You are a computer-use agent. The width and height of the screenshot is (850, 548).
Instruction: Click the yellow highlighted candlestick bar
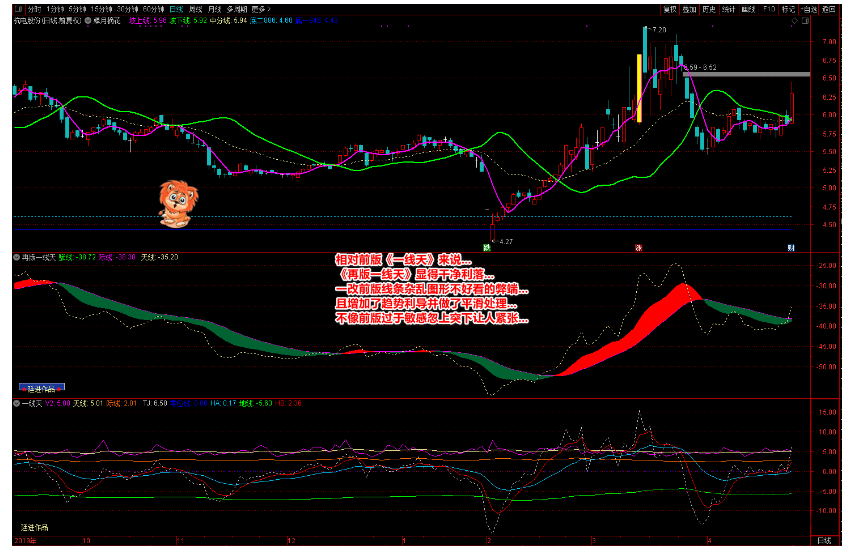pyautogui.click(x=639, y=88)
